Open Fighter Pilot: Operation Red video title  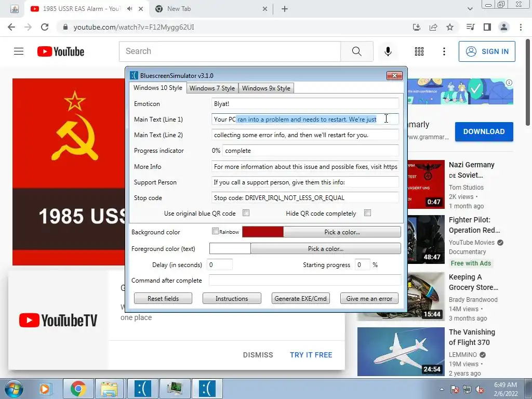474,225
